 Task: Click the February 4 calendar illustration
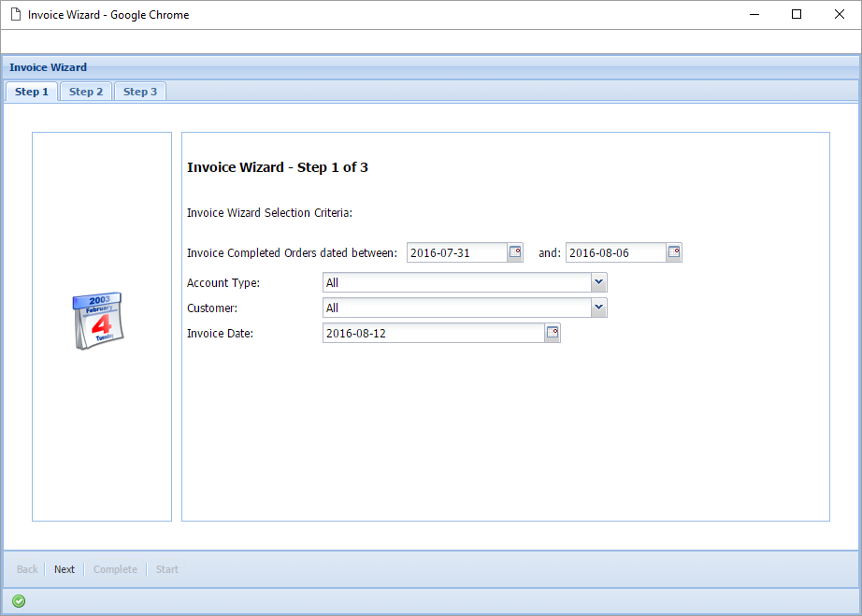click(x=100, y=322)
